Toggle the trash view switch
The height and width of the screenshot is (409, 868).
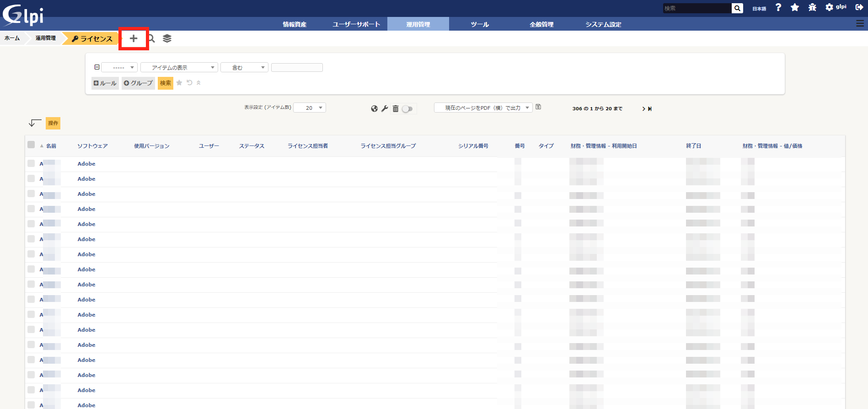point(407,109)
